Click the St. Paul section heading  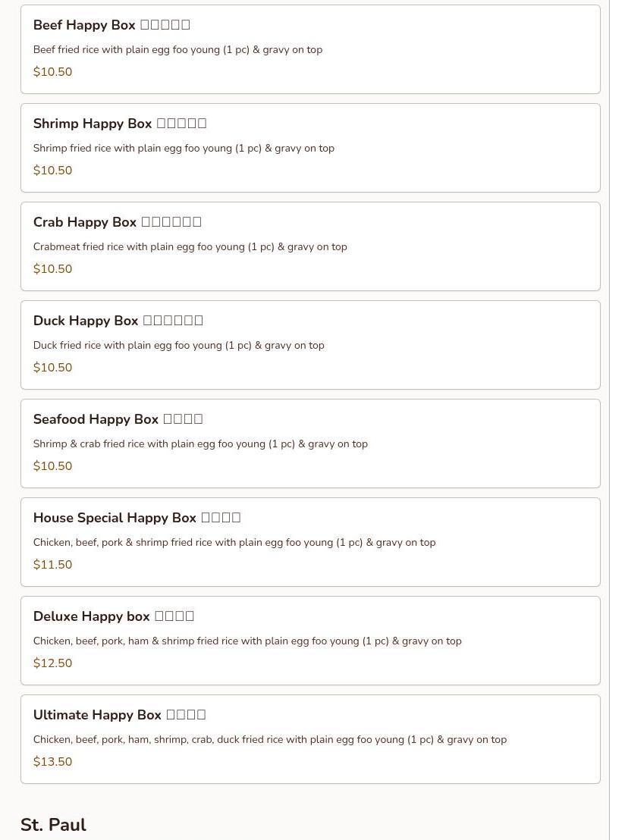(x=54, y=825)
